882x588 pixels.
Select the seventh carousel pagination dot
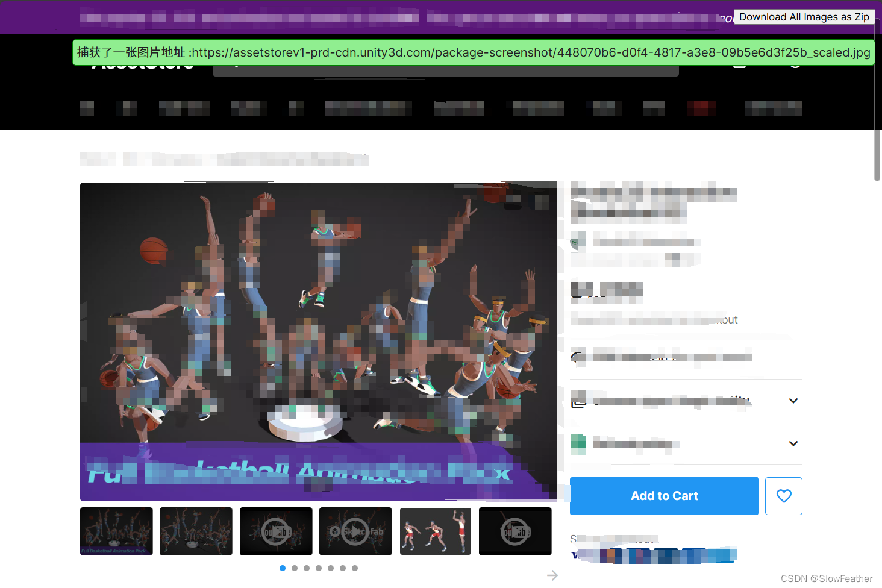click(355, 568)
